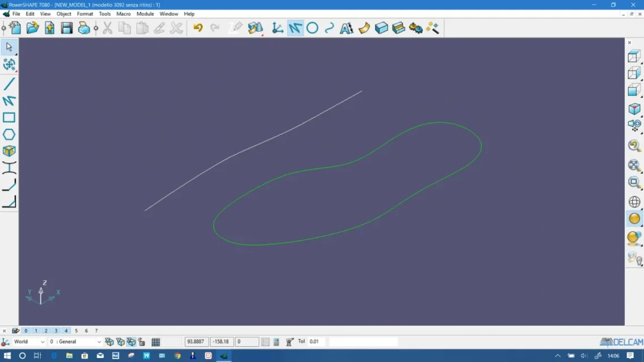
Task: Toggle the grid display icon in status bar
Action: (155, 342)
